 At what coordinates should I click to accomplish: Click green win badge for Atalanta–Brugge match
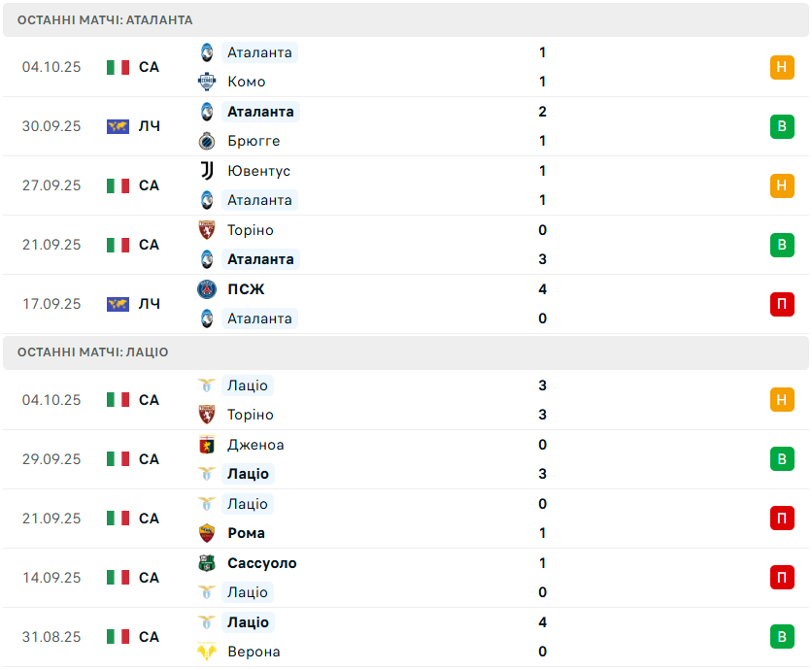click(782, 126)
